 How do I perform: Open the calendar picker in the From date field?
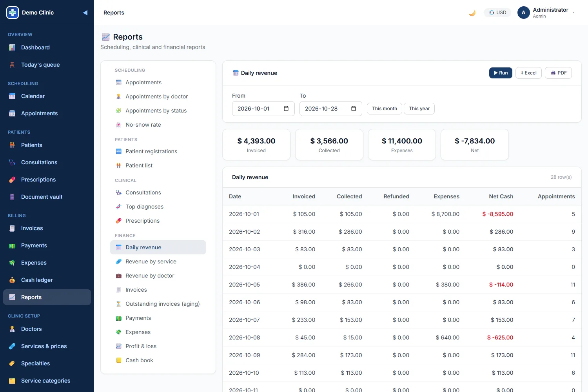(x=286, y=109)
